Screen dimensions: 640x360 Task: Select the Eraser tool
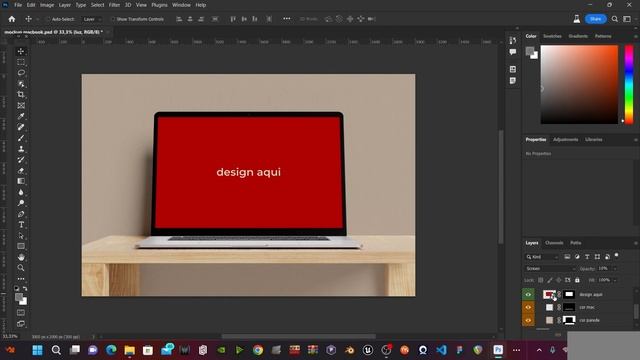(x=21, y=171)
